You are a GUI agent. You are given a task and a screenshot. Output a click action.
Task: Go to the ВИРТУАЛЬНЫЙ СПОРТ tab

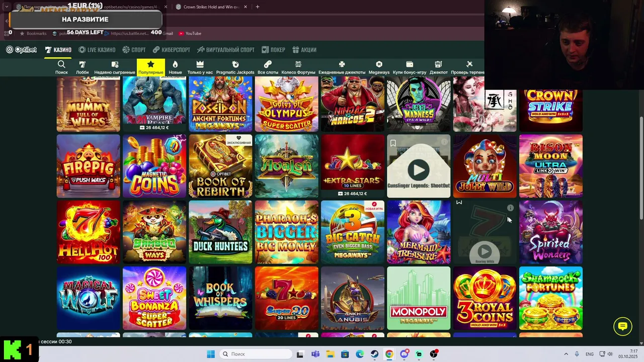coord(226,50)
